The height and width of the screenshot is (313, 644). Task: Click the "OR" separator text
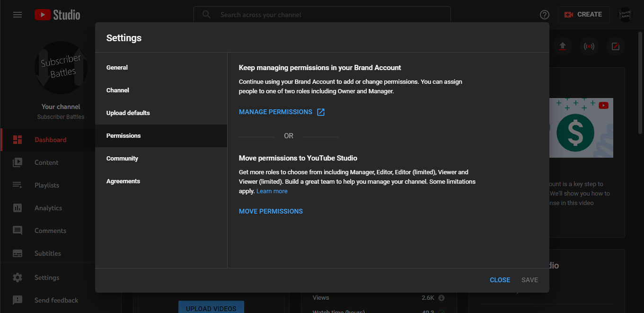pos(289,136)
